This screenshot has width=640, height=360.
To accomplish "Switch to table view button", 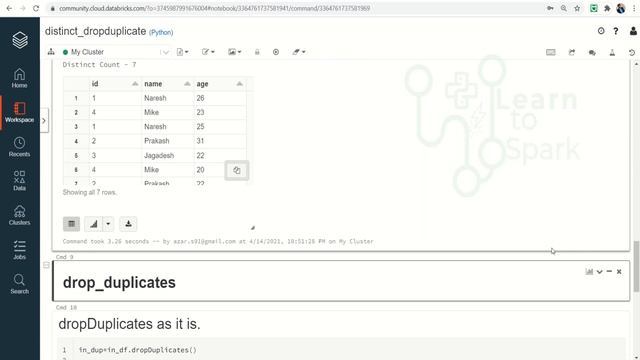I will tap(71, 224).
